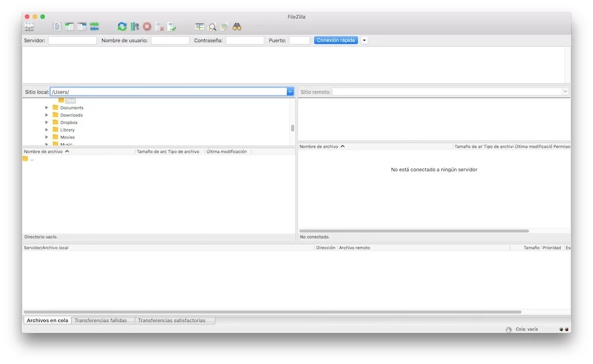Screen dimensions: 593x364
Task: Click the Nombre de usuario field
Action: (170, 40)
